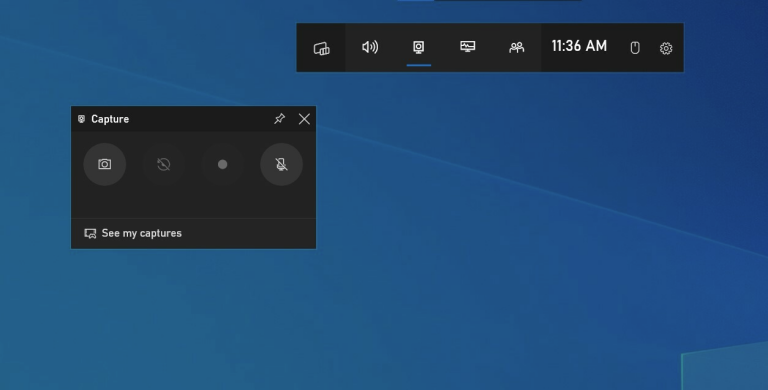Enable click-through with the mouse icon
Image resolution: width=768 pixels, height=390 pixels.
(635, 48)
